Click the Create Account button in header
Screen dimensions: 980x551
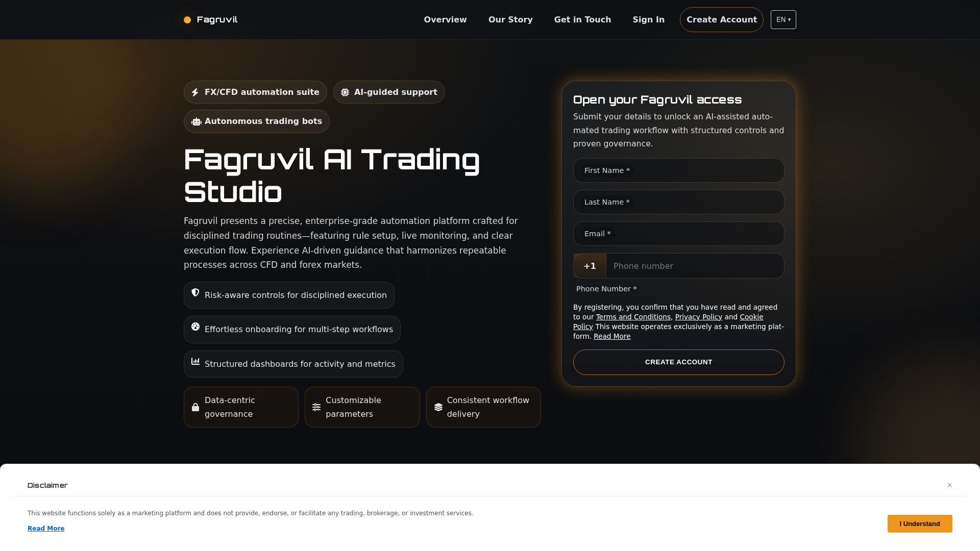[722, 20]
